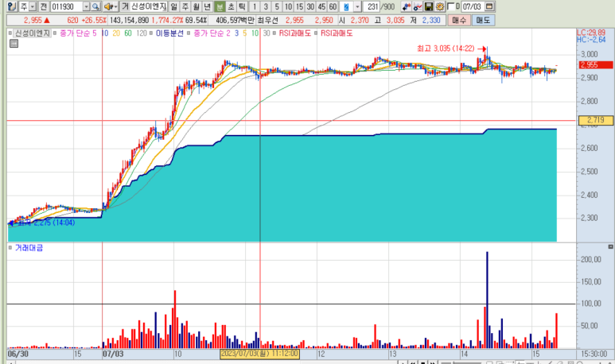615x364 pixels.
Task: Click the last RSI과매도 legend label
Action: coord(337,33)
